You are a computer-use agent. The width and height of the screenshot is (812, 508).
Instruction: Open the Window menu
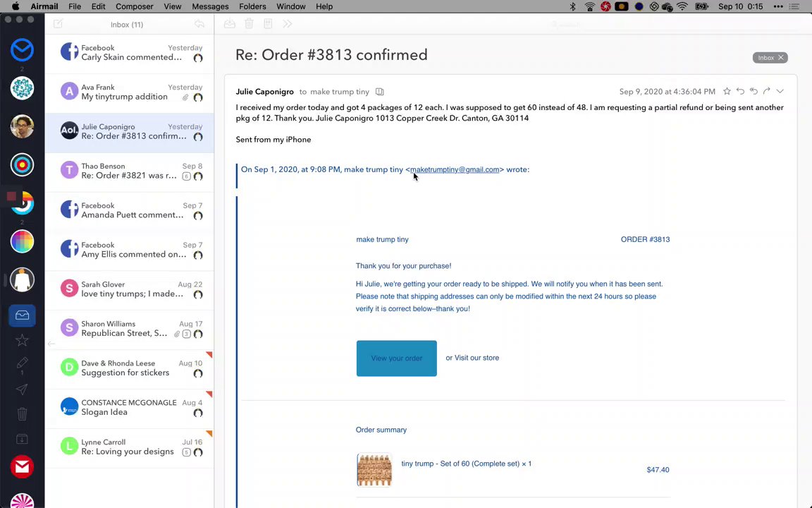[290, 6]
